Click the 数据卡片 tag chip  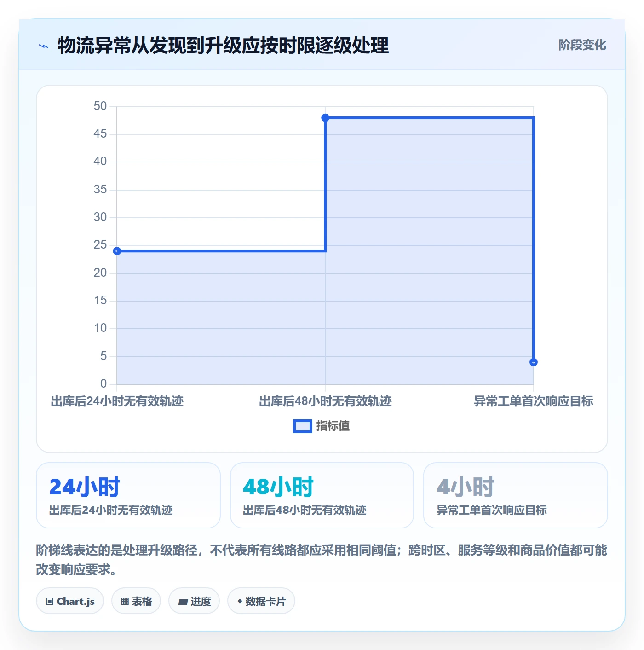point(261,601)
